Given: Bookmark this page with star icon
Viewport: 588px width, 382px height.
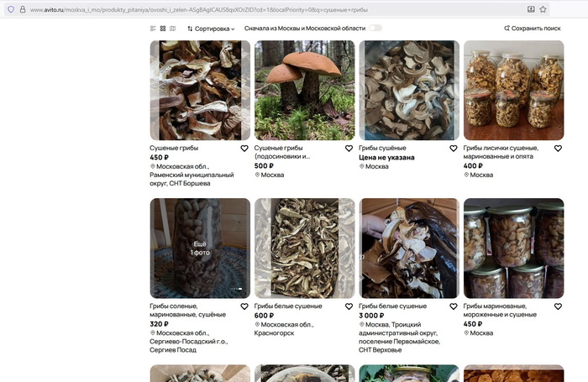Looking at the screenshot, I should point(543,9).
